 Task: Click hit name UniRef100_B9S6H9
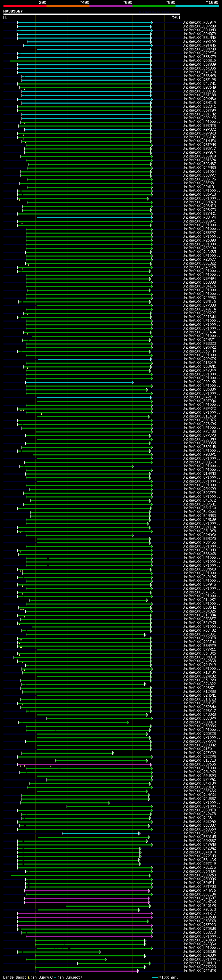(x=199, y=88)
